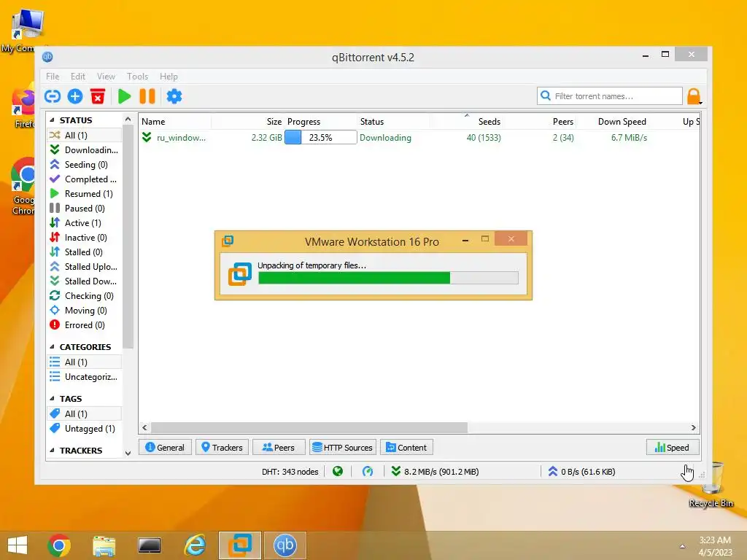Open the Edit menu
The image size is (747, 560).
tap(77, 76)
